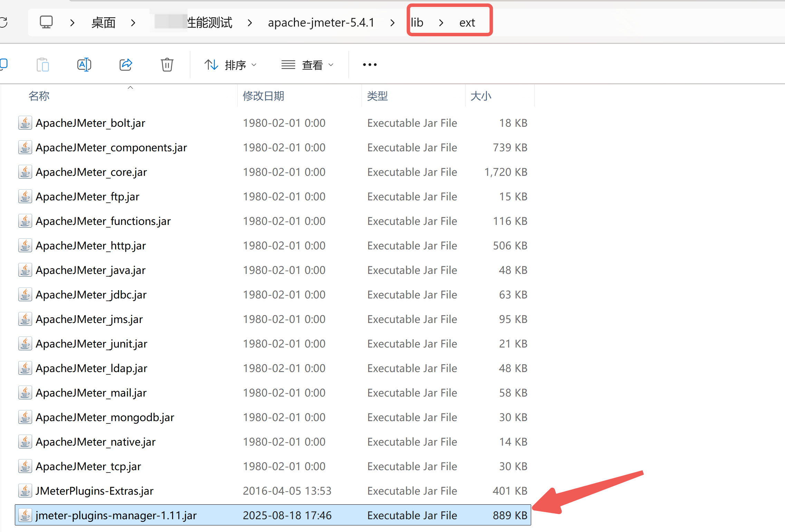Select file name ApacheJMeter_ftp.jar
Viewport: 785px width, 532px height.
87,197
